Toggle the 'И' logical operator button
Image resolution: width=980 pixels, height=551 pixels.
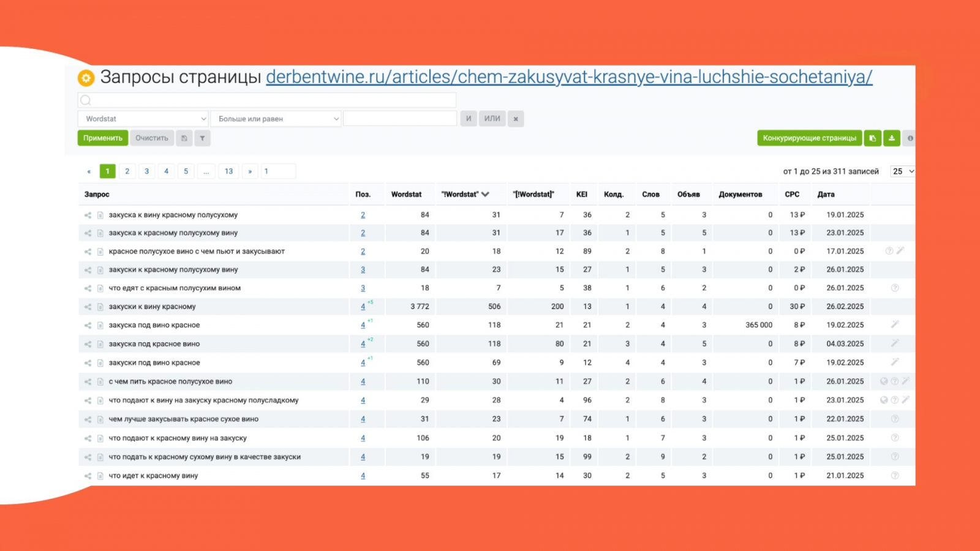point(469,119)
